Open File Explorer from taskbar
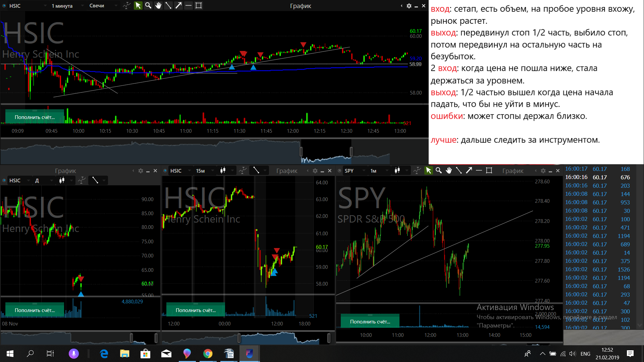644x362 pixels. [x=125, y=354]
